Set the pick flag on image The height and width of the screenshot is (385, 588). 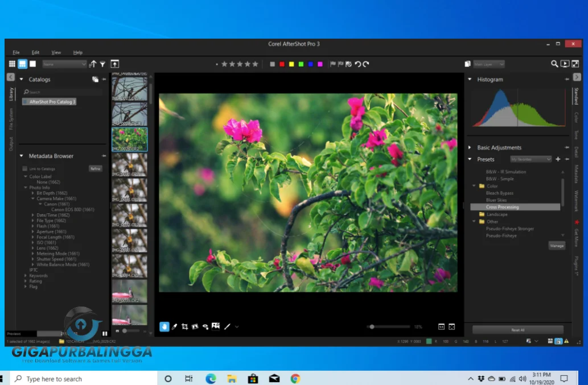(332, 64)
